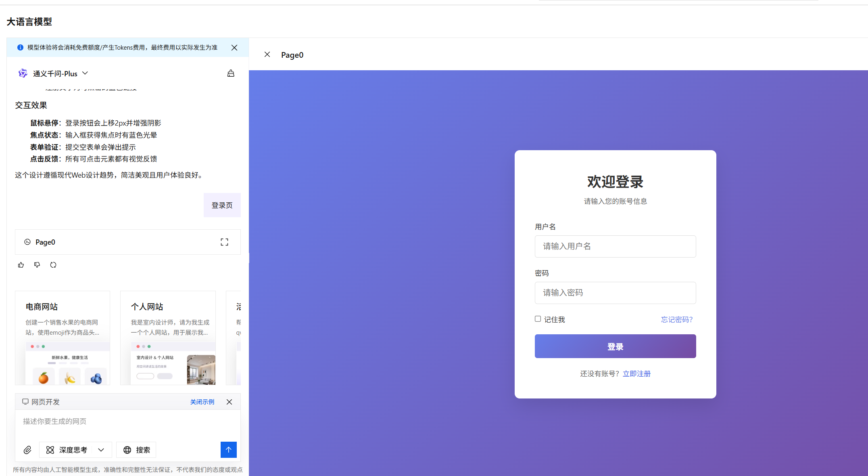Click the 请输入用户名 input field

coord(615,246)
